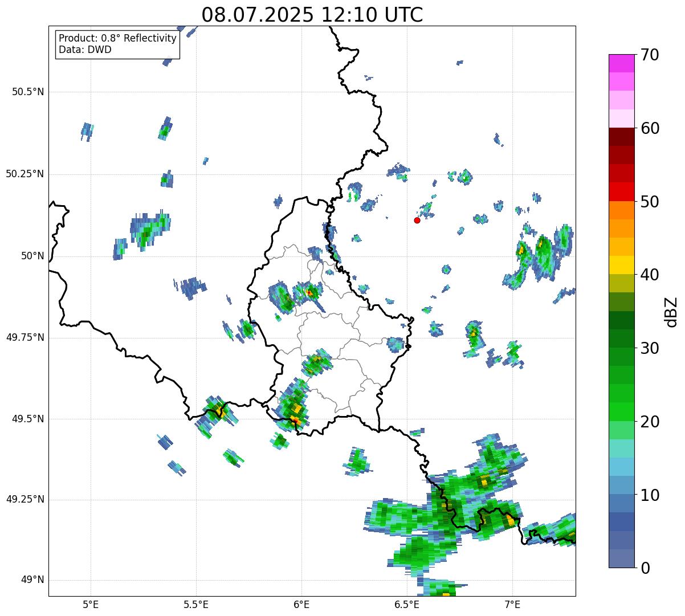
Task: Click the "49.5°N" latitude label
Action: pyautogui.click(x=28, y=419)
